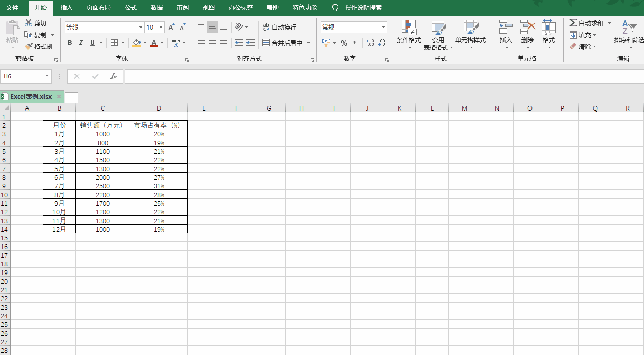Open the font name dropdown

pos(141,28)
